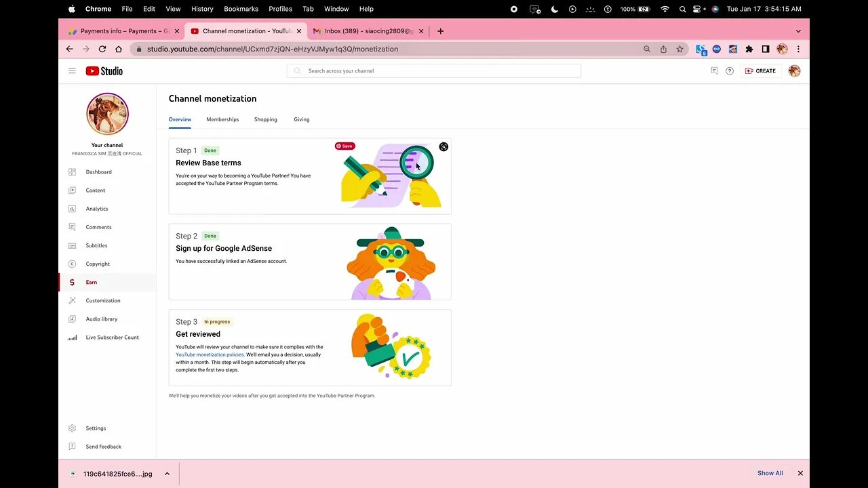Open the Analytics icon in the sidebar

point(72,209)
